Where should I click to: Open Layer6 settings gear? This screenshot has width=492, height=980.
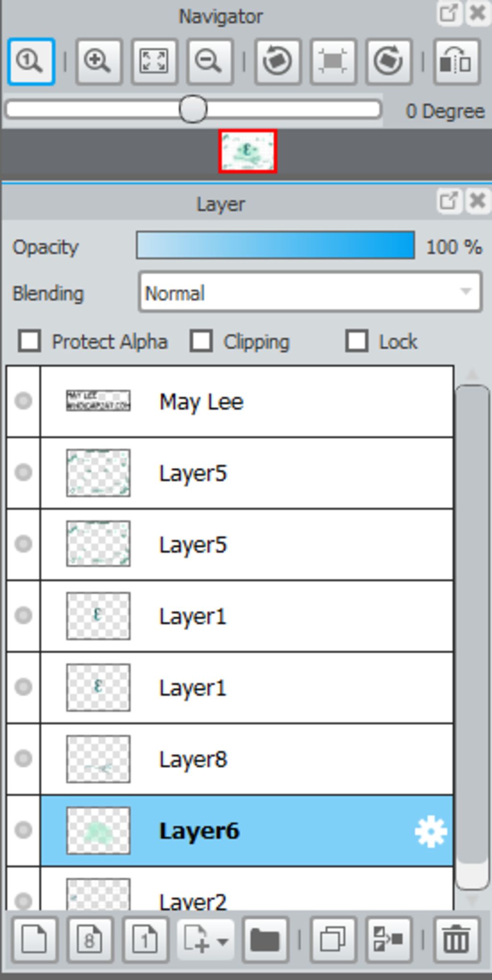(x=430, y=831)
